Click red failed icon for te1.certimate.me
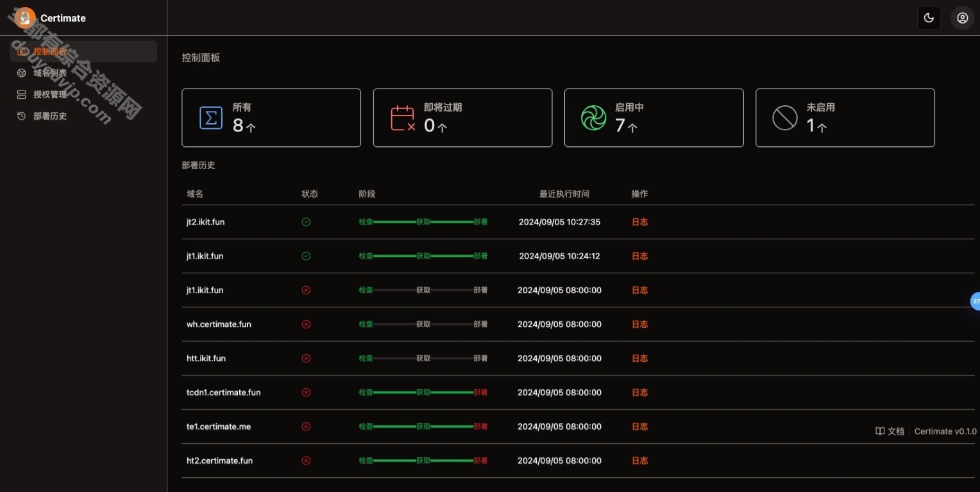Image resolution: width=980 pixels, height=492 pixels. pyautogui.click(x=306, y=426)
